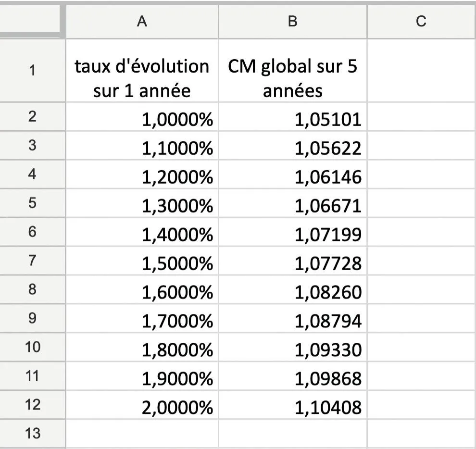
Task: Select cell with value 1,07199
Action: (x=293, y=232)
